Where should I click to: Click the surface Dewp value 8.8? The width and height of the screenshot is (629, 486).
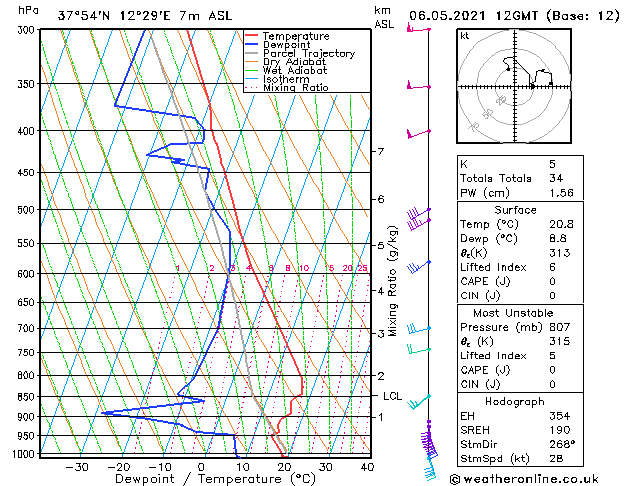[x=558, y=239]
